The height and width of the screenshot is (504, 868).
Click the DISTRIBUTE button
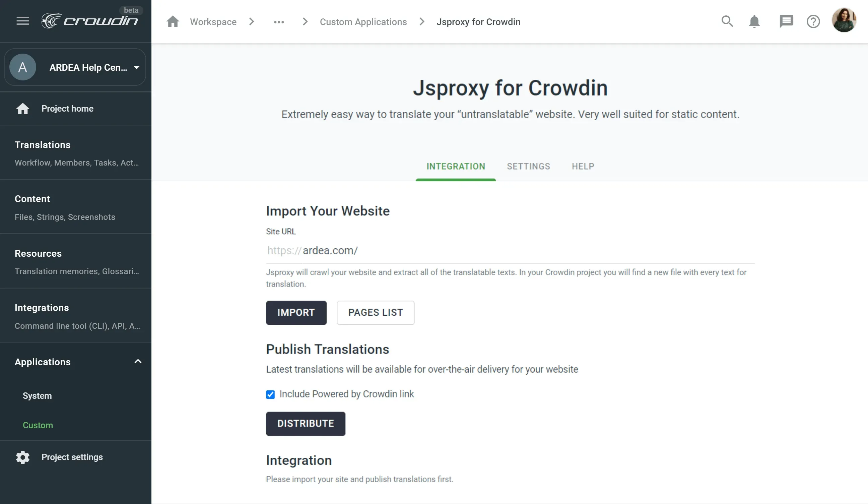[305, 424]
